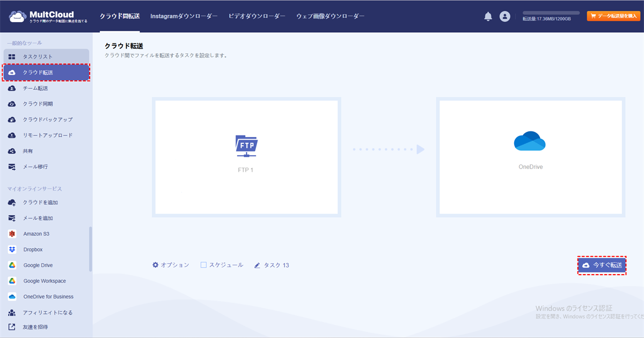
Task: Click the affiliate people icon
Action: [x=12, y=312]
